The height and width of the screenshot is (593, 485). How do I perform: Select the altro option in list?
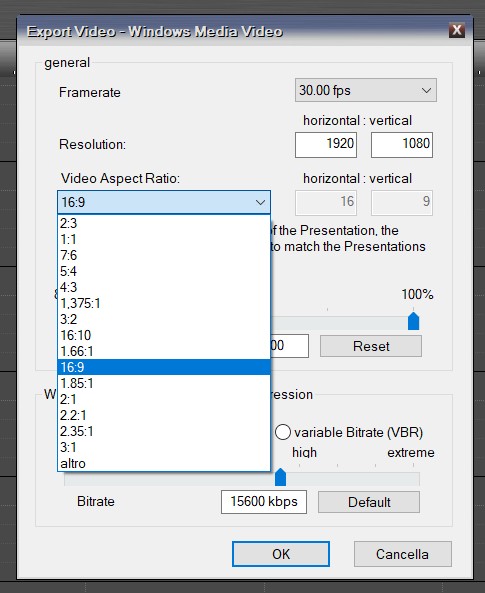(164, 463)
